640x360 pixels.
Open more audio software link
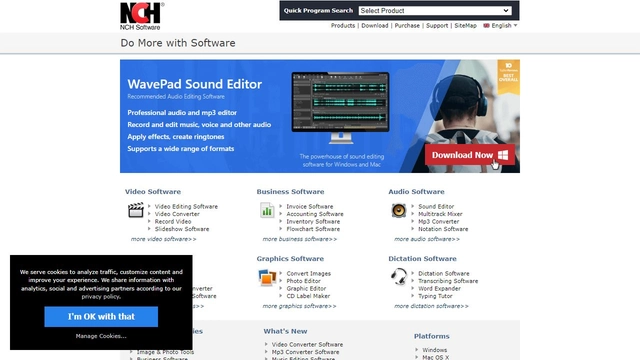point(427,239)
